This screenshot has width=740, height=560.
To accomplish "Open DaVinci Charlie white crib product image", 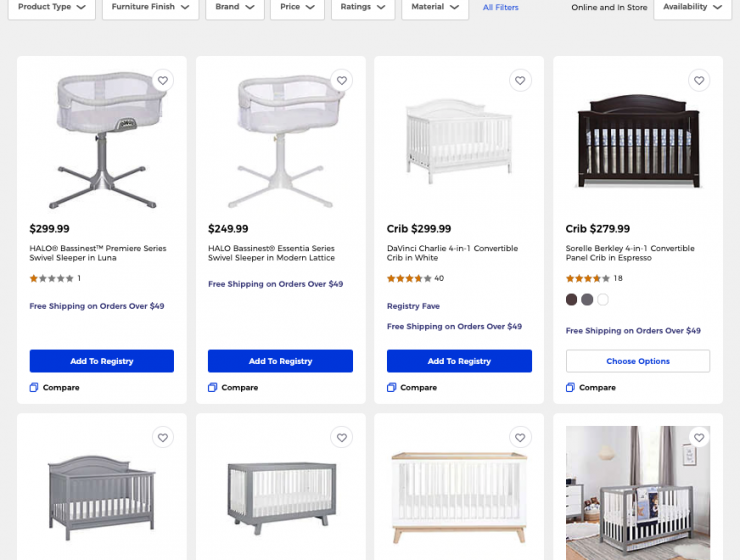I will pyautogui.click(x=459, y=142).
